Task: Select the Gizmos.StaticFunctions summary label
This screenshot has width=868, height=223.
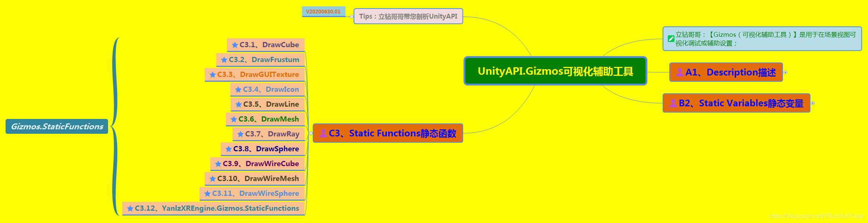Action: (57, 126)
